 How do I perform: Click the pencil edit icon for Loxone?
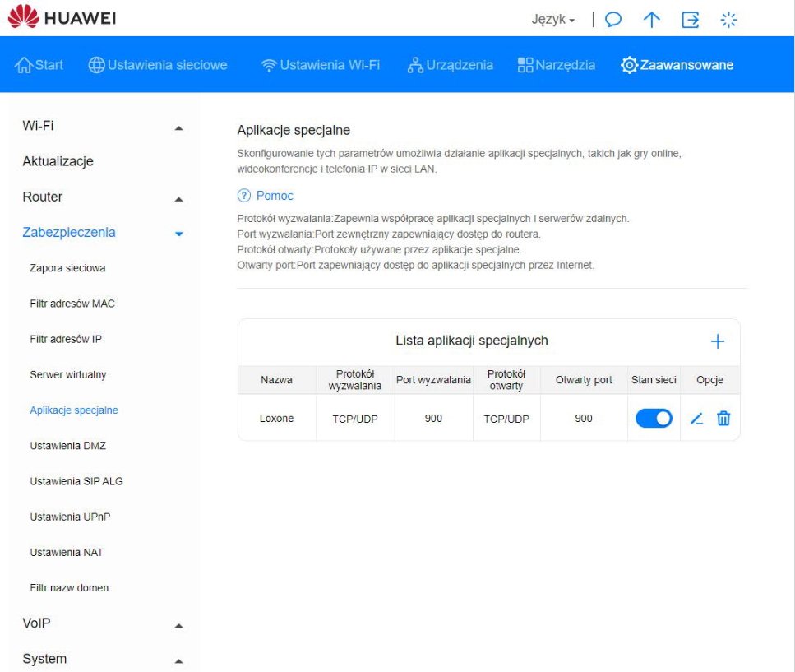[x=696, y=419]
